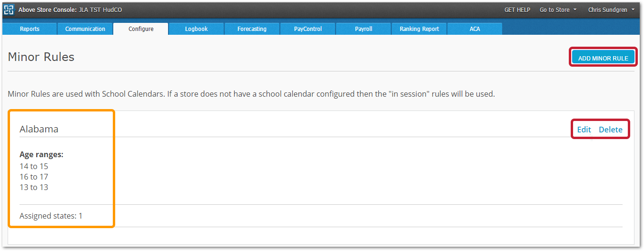
Task: Click the 14 to 15 age range
Action: point(34,166)
